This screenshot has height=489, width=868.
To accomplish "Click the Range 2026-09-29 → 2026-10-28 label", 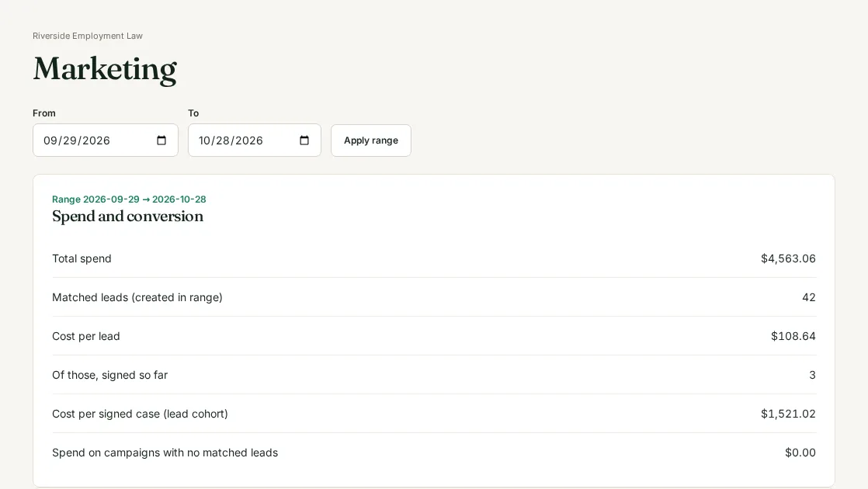I will 129,199.
